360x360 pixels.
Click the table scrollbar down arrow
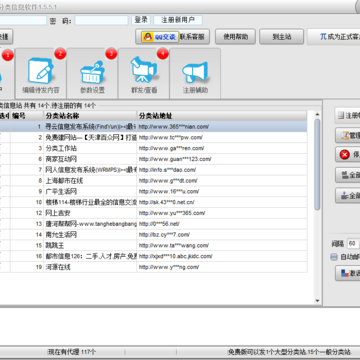[317, 300]
